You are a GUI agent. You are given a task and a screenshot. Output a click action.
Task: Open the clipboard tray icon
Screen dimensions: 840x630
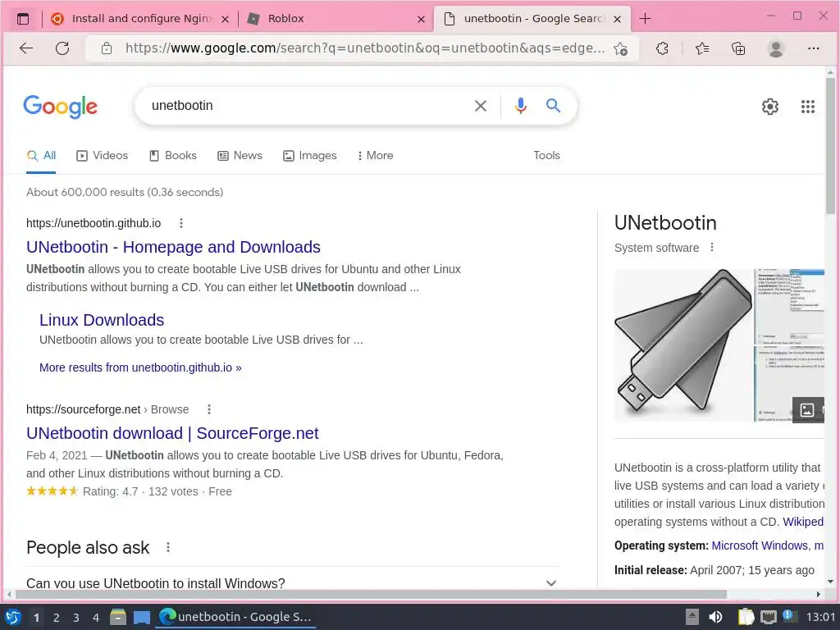746,617
